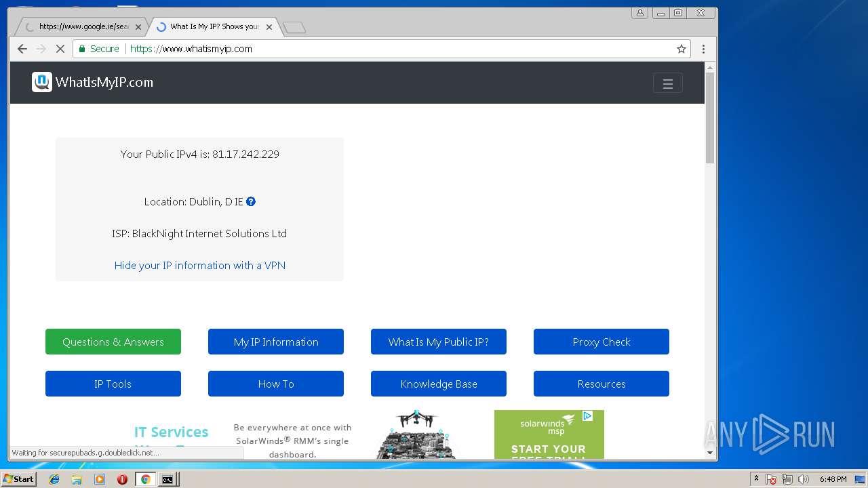Click the Resources button
The width and height of the screenshot is (868, 488).
(601, 384)
